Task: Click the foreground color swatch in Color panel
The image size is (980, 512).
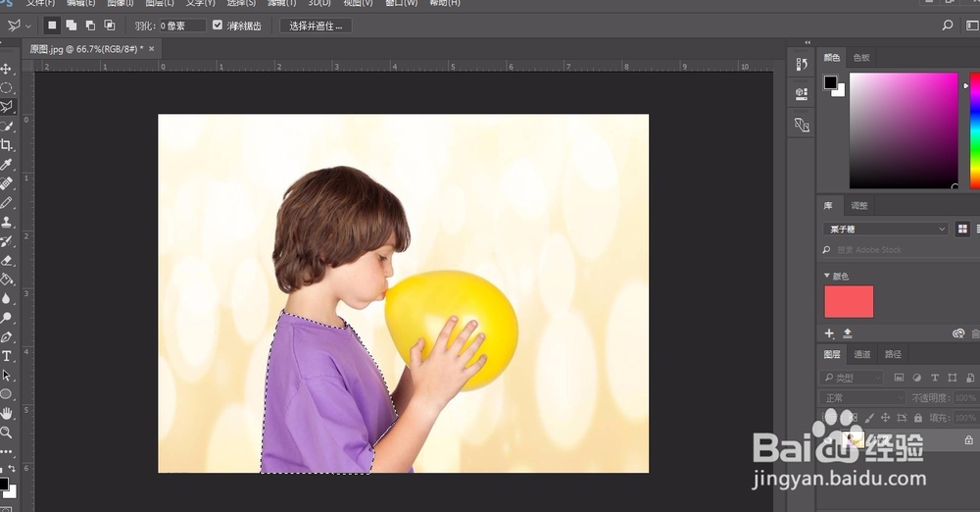Action: click(x=830, y=82)
